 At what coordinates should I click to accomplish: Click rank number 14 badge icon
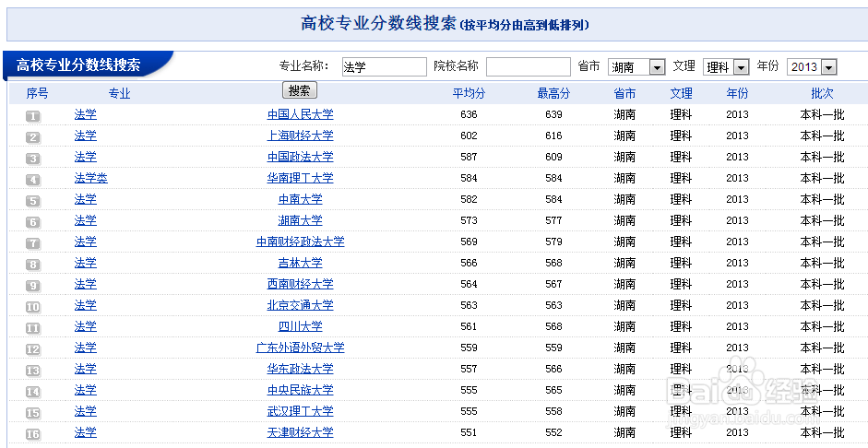pos(33,392)
